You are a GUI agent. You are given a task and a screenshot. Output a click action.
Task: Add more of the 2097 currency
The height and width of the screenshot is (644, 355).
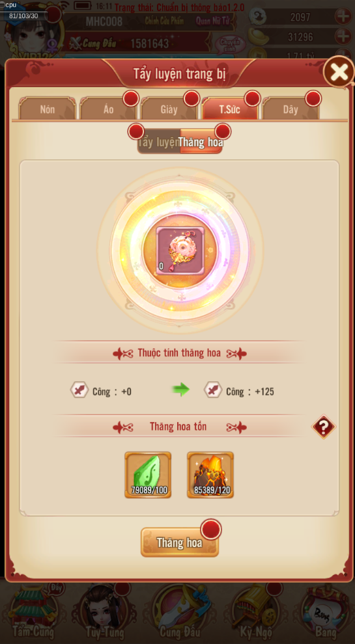343,17
